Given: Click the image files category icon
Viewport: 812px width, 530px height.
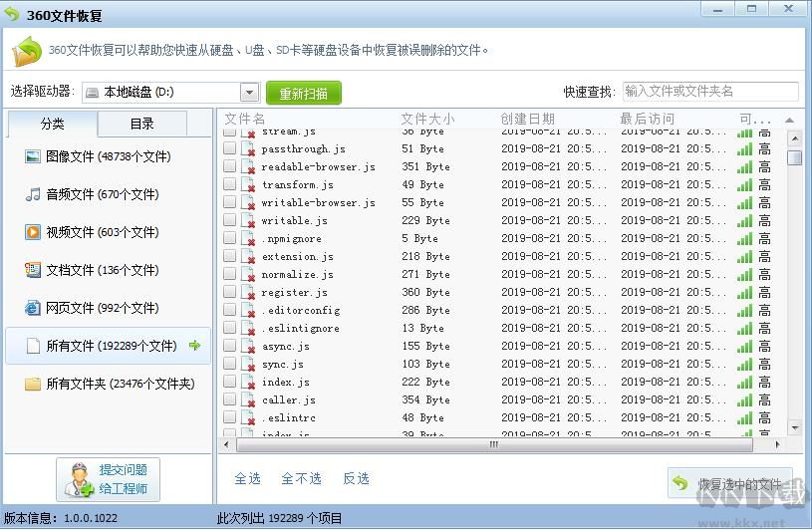Looking at the screenshot, I should click(33, 156).
